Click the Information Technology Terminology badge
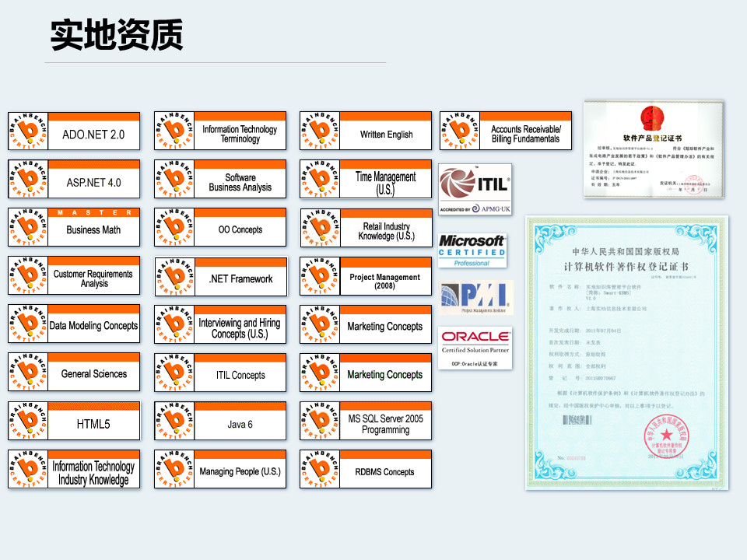Viewport: 747px width, 560px height. (x=220, y=131)
